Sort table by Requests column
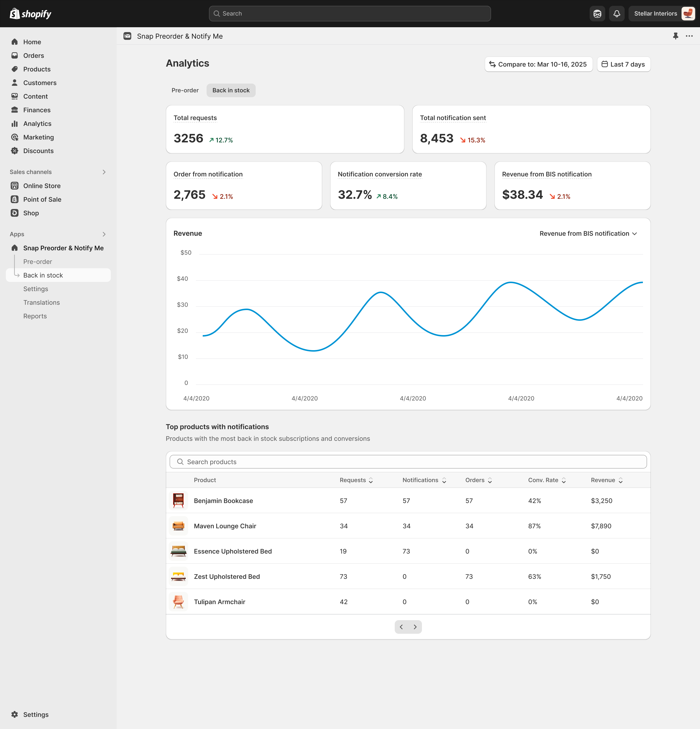Image resolution: width=700 pixels, height=729 pixels. [356, 480]
